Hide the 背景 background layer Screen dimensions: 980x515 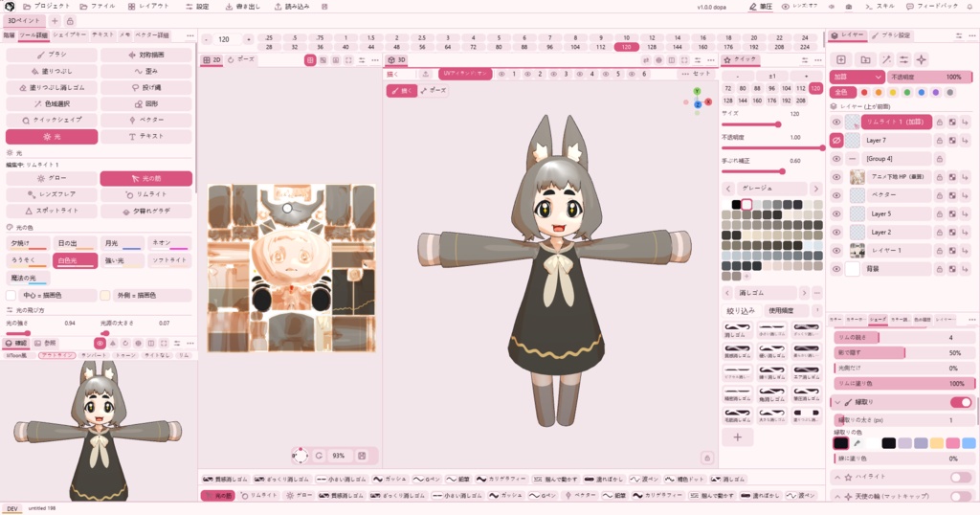tap(836, 269)
